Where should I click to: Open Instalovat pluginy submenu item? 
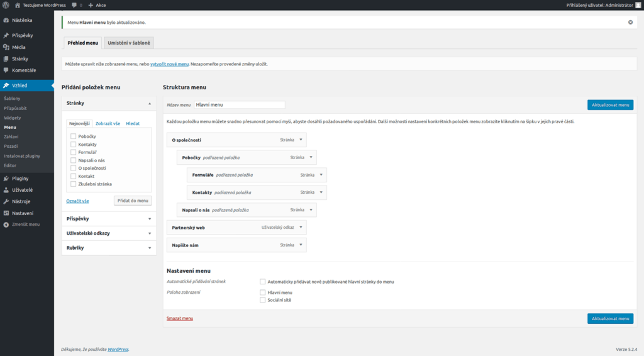(x=22, y=156)
